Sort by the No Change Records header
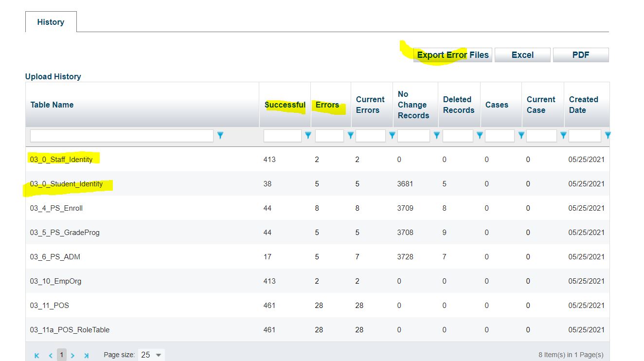Viewport: 644px width, 361px height. tap(413, 105)
